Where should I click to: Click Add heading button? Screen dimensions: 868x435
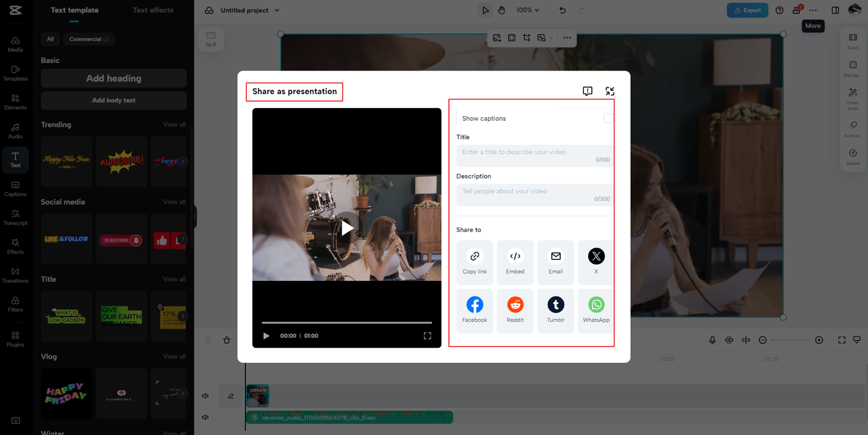click(114, 78)
